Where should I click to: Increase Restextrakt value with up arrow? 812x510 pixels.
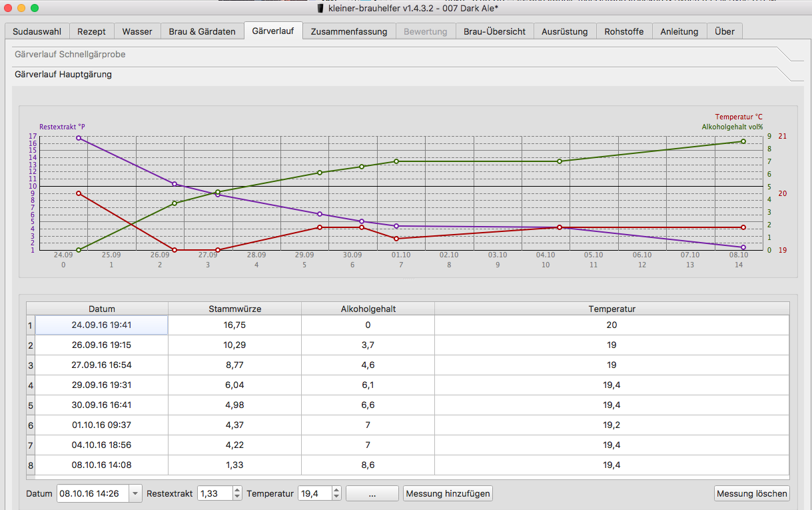point(237,490)
